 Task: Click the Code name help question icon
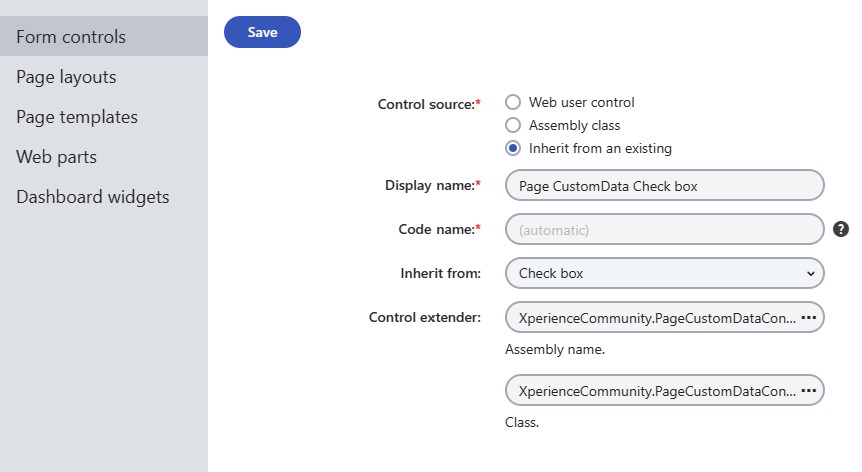(841, 229)
